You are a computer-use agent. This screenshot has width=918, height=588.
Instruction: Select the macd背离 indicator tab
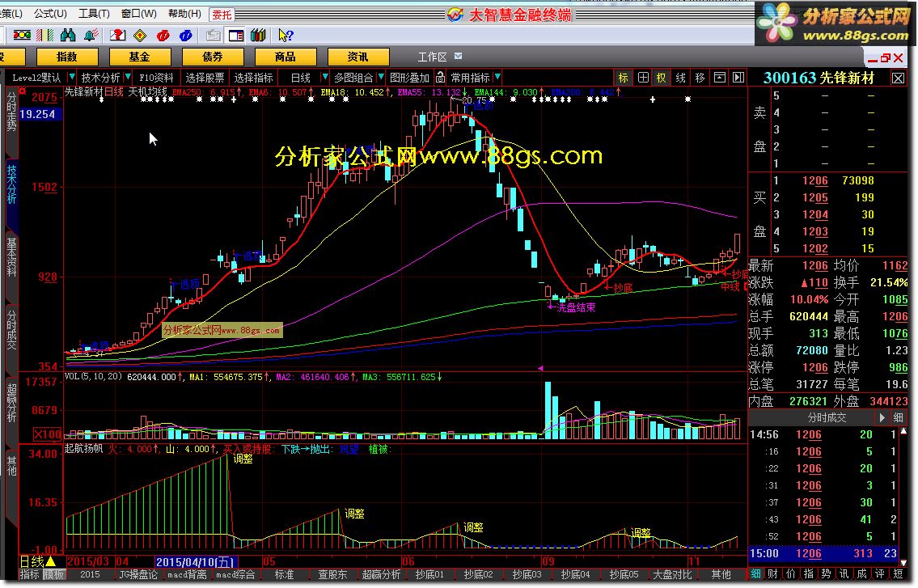(x=187, y=574)
